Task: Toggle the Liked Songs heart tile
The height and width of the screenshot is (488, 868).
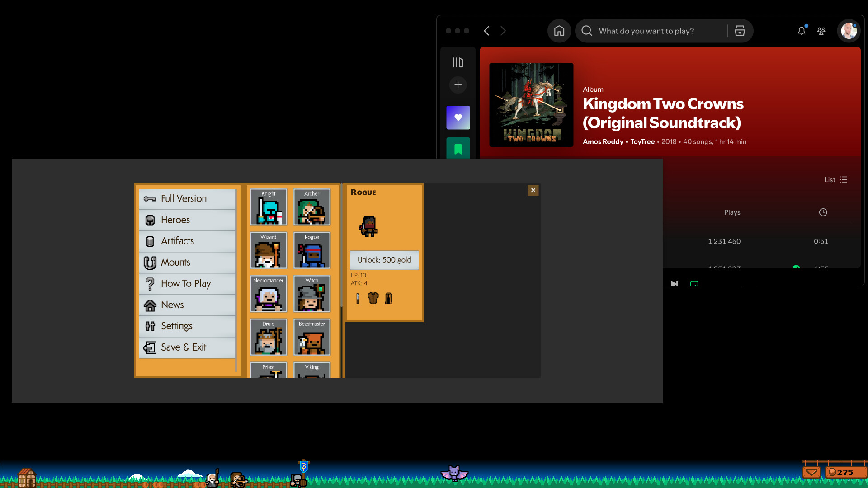Action: [458, 117]
